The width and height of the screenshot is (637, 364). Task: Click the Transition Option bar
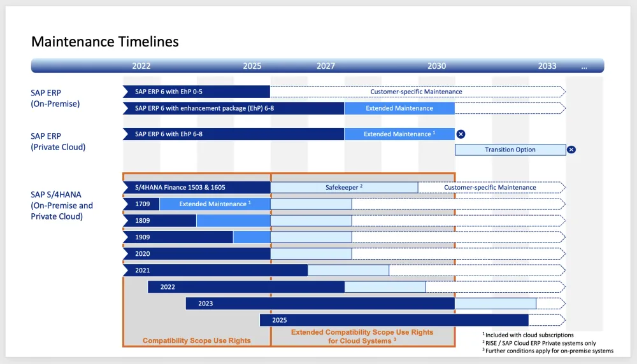pos(510,150)
